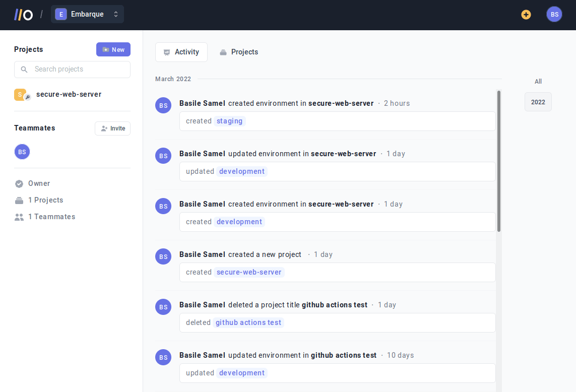Click the activity list scrollbar

[499, 161]
